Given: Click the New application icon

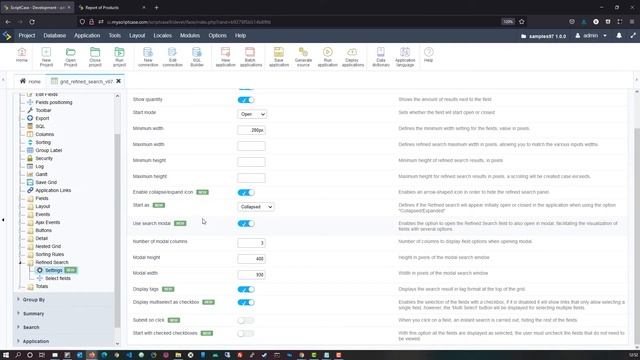Looking at the screenshot, I should point(225,57).
